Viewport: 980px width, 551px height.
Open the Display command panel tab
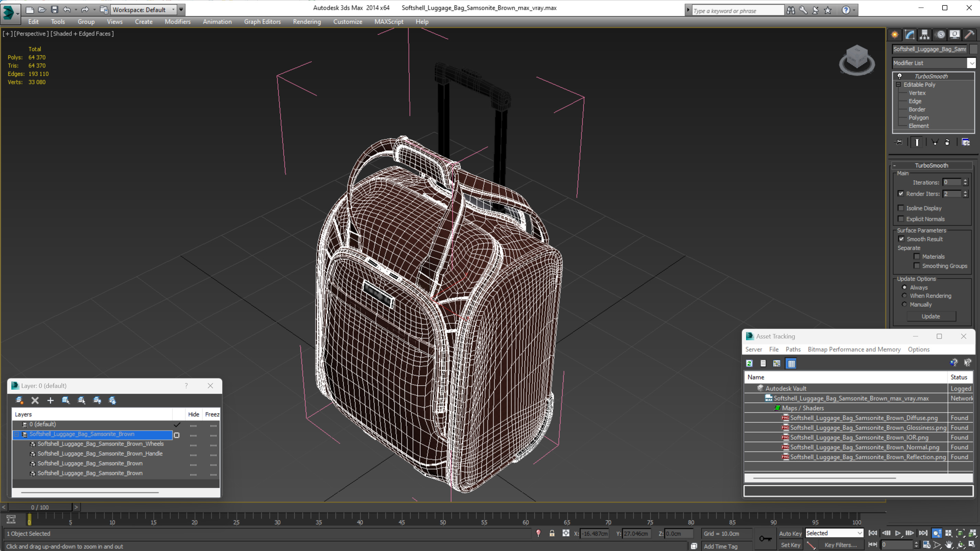955,35
